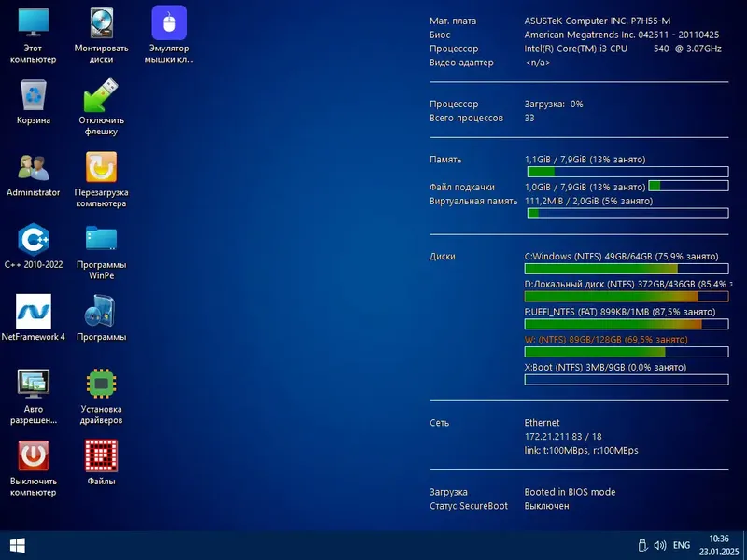Viewport: 747px width, 560px height.
Task: Install C++ 2010-2022 runtimes
Action: coord(34,245)
